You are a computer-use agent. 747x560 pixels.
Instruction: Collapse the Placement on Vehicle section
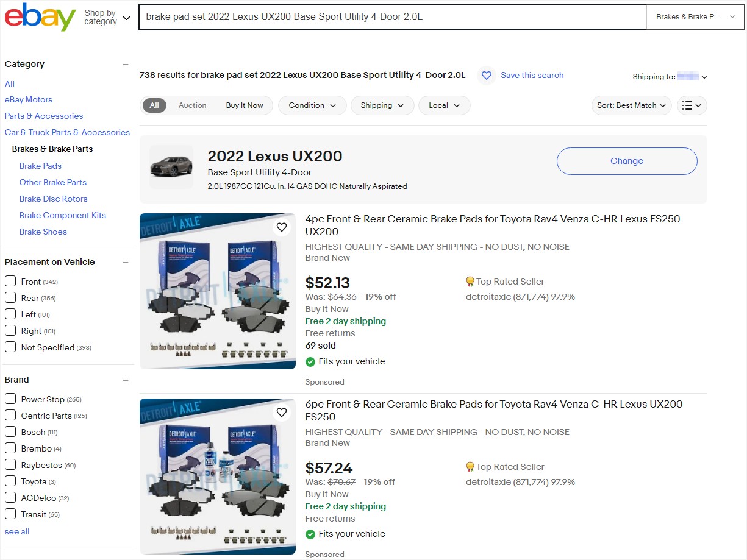pyautogui.click(x=126, y=262)
